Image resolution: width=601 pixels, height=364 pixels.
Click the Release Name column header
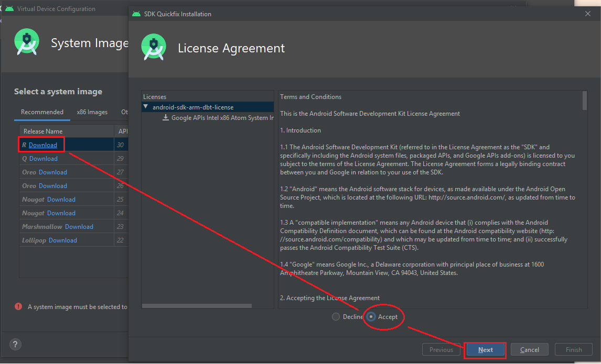coord(67,131)
